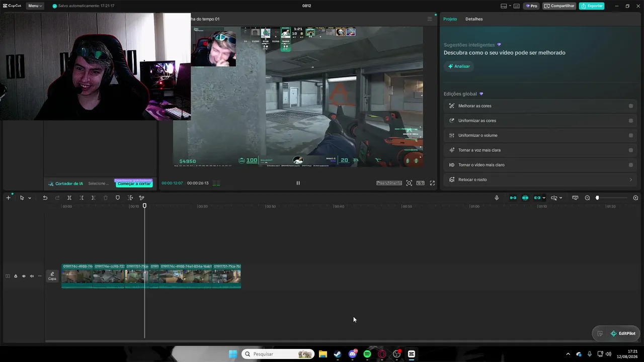
Task: Open the layout switcher dropdown
Action: click(506, 6)
